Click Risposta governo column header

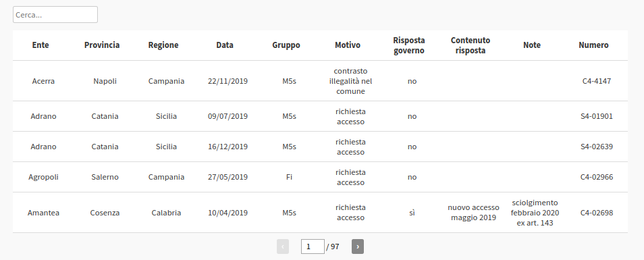click(x=409, y=45)
